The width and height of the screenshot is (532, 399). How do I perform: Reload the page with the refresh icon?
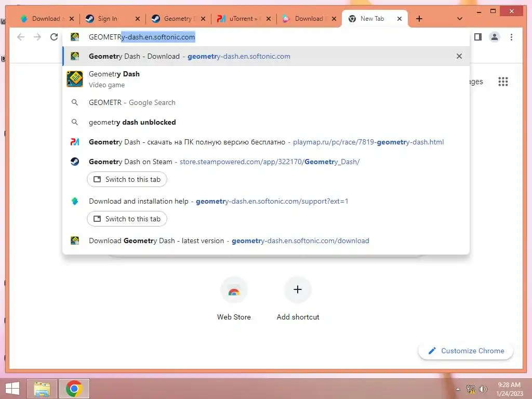pyautogui.click(x=54, y=37)
